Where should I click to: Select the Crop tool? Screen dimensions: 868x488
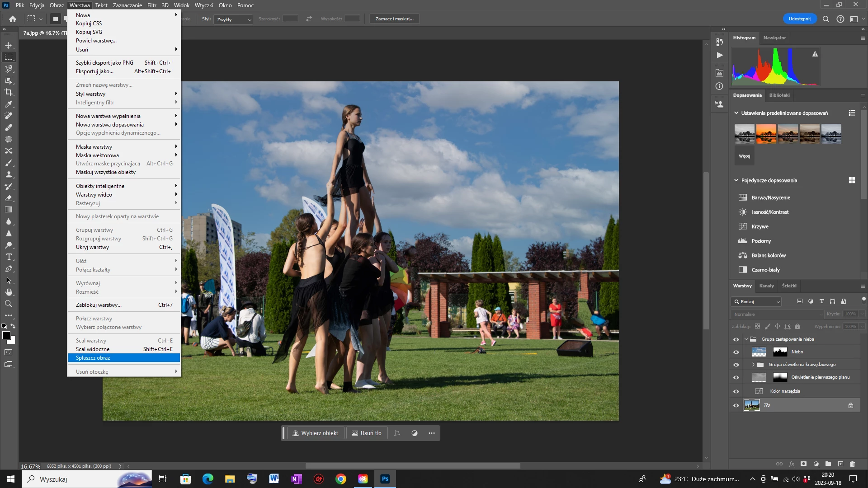9,92
